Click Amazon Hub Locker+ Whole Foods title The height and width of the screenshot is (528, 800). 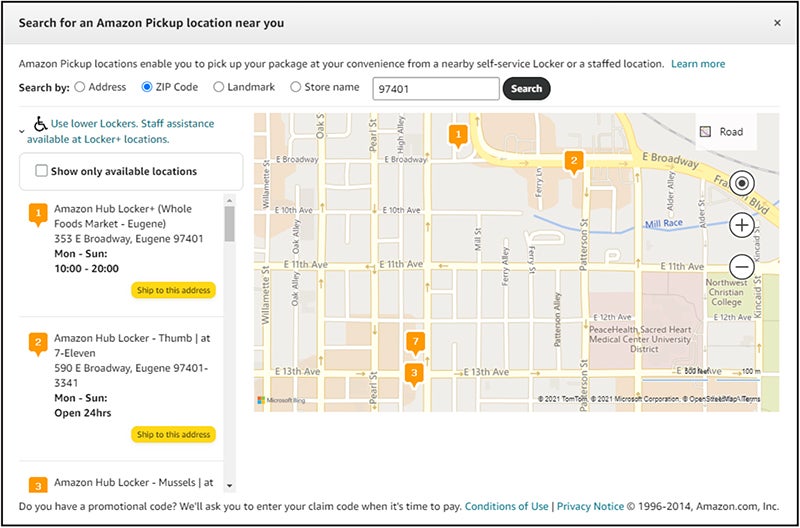click(123, 216)
